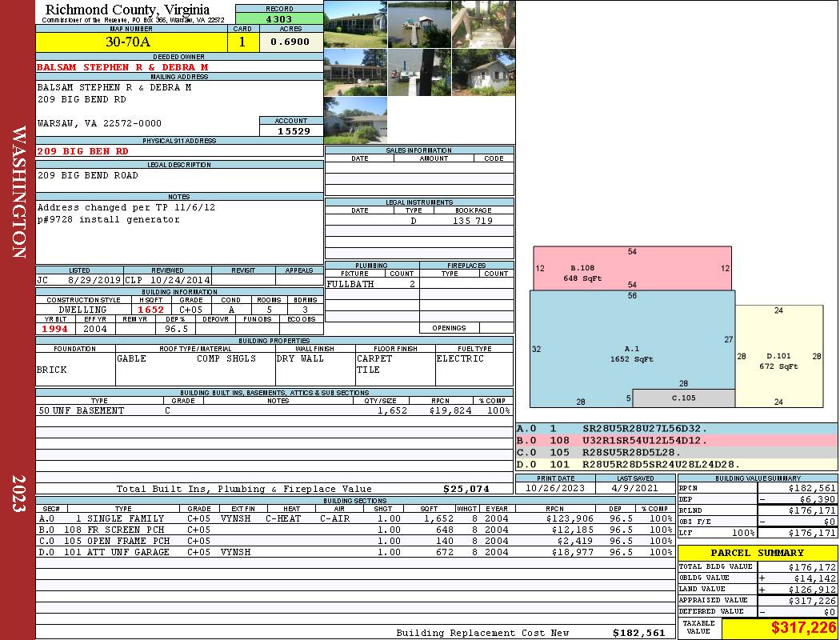Image resolution: width=840 pixels, height=640 pixels.
Task: Open the wooden stairway photo thumbnail
Action: 483,24
